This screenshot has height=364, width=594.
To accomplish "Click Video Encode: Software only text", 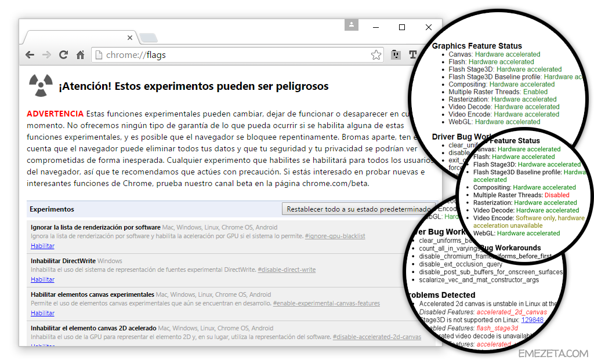I will [529, 222].
